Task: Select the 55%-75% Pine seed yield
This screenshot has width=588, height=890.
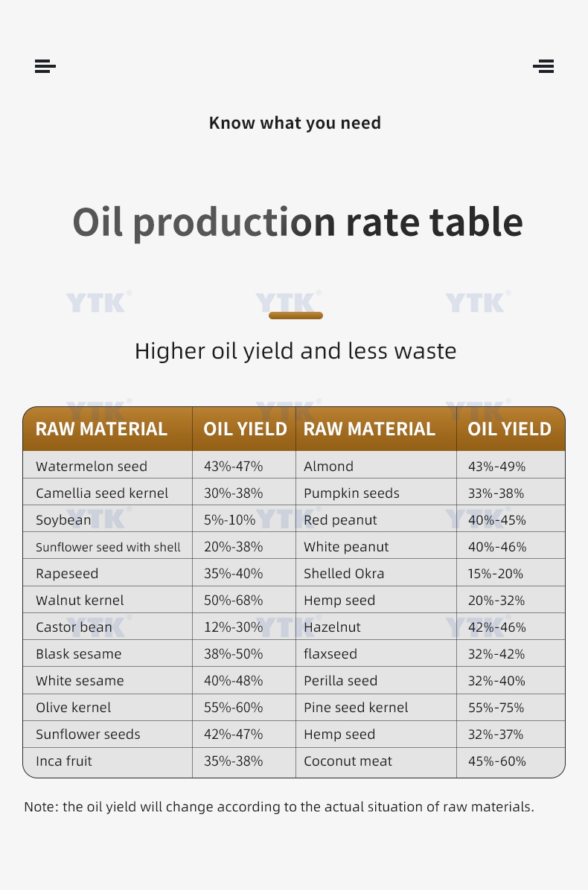Action: (496, 708)
